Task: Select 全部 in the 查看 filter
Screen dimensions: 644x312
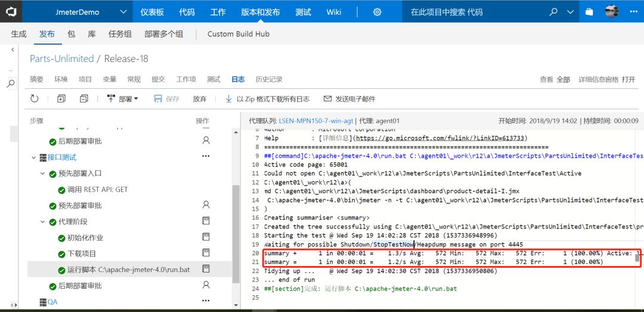Action: pyautogui.click(x=563, y=80)
